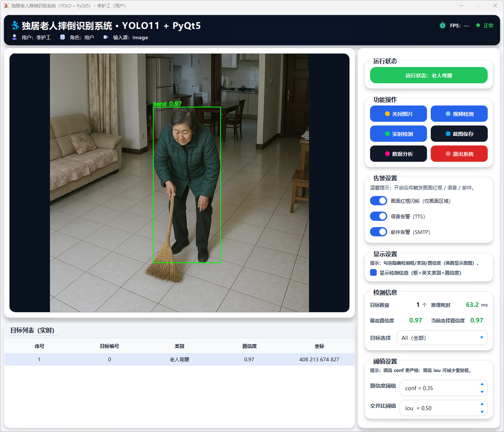Start 视频检测 video detection
Viewport: 504px width, 432px height.
459,114
